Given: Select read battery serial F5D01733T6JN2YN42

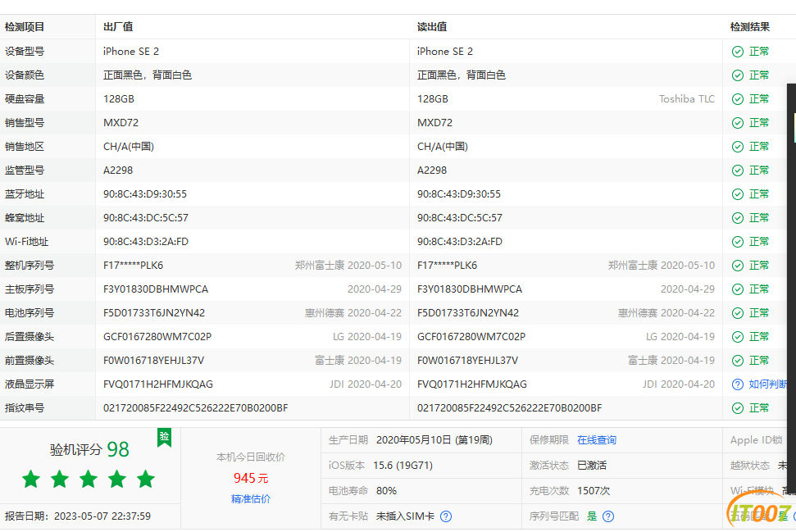Looking at the screenshot, I should (468, 313).
